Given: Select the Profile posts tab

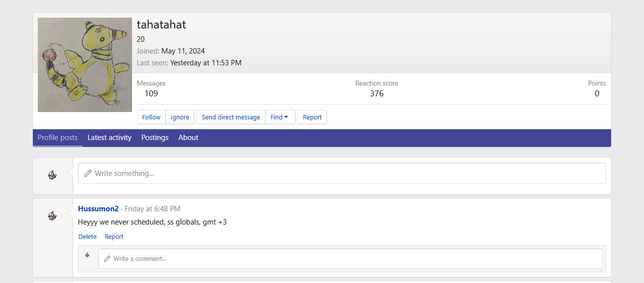Looking at the screenshot, I should [57, 138].
